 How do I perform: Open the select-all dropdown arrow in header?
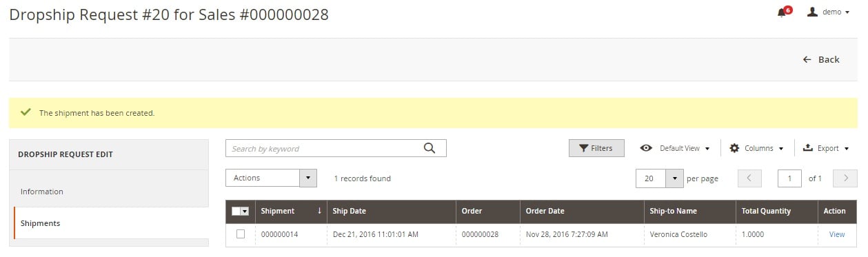[245, 212]
